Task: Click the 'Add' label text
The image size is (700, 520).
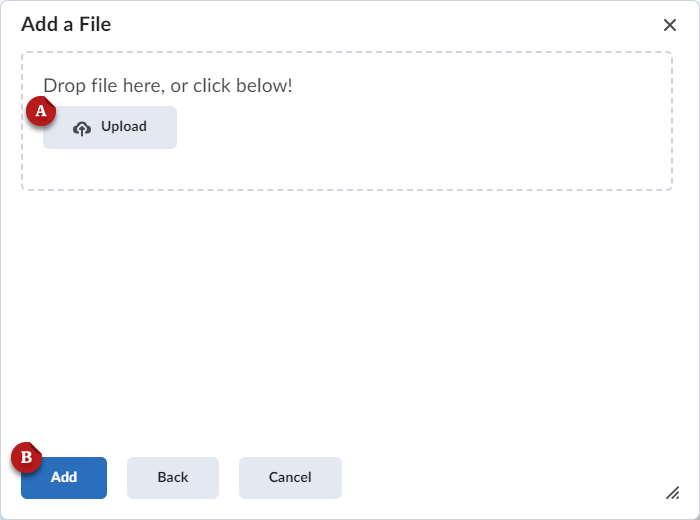Action: coord(64,478)
